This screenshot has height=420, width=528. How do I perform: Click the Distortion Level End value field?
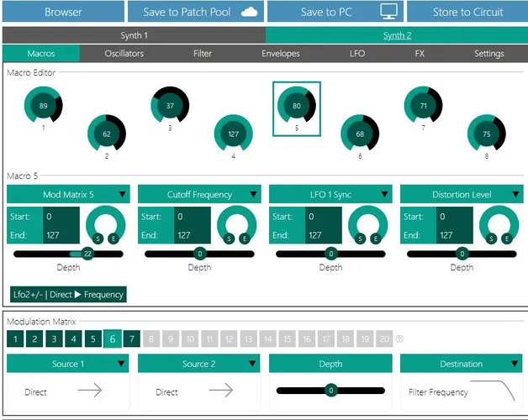[455, 235]
